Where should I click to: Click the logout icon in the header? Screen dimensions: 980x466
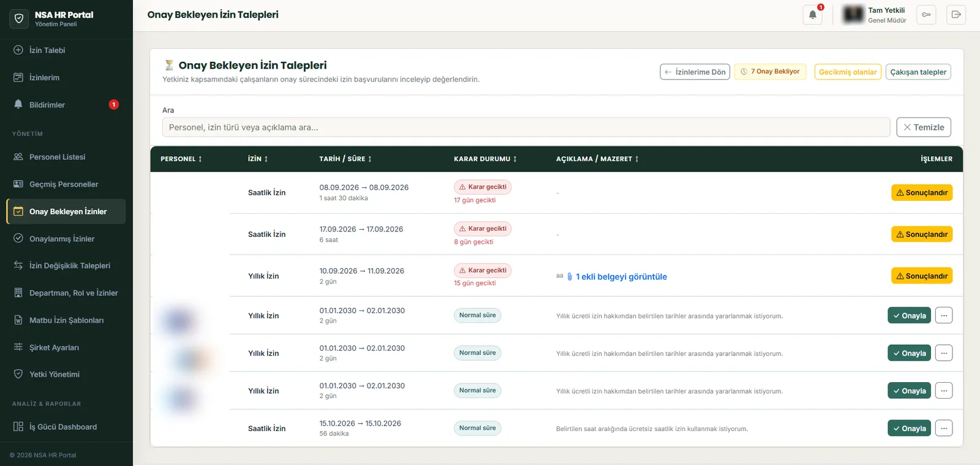click(x=956, y=15)
